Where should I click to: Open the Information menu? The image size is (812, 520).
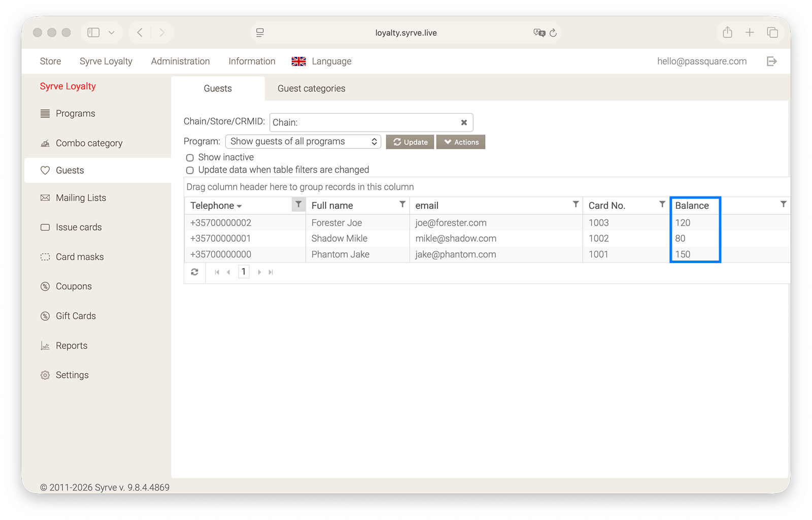pos(252,61)
